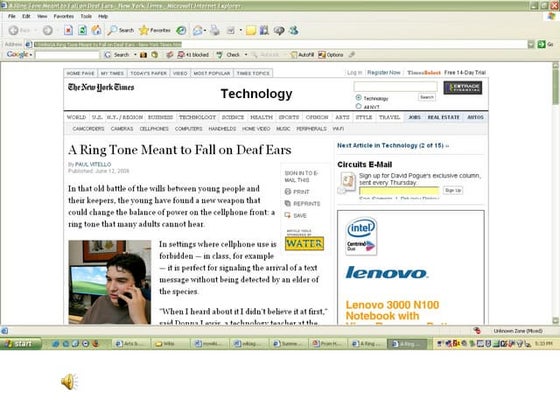Open the Google Search button dropdown arrow
Viewport: 560px width, 420px height.
(x=135, y=55)
